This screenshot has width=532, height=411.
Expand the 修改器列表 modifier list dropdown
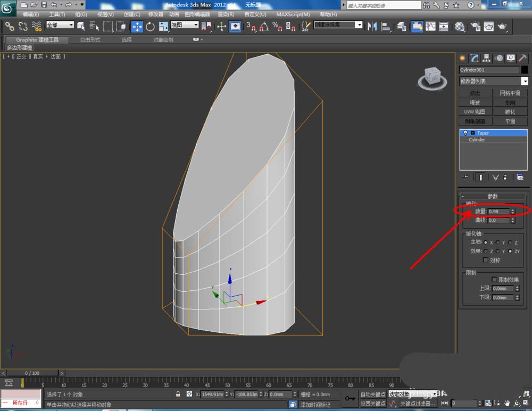click(x=525, y=81)
